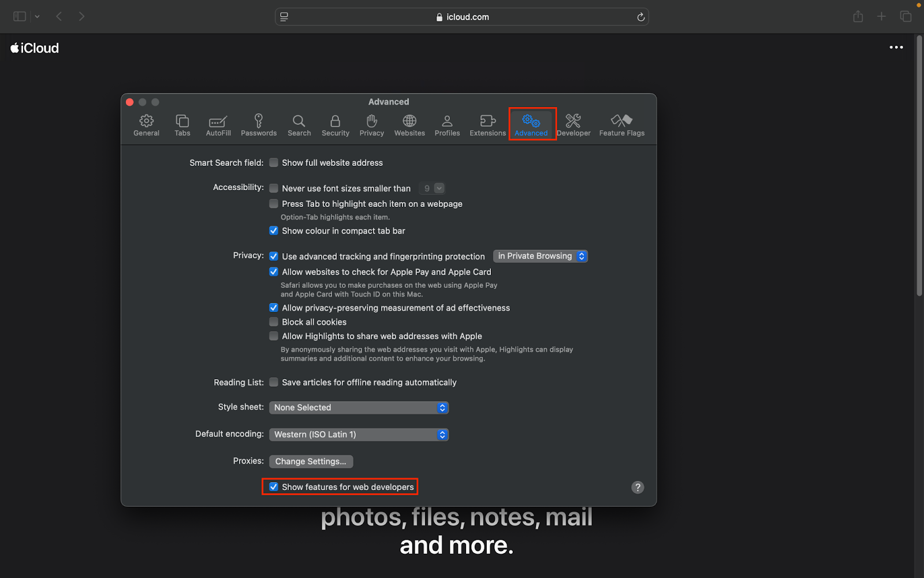Click Change Settings for Proxies
Viewport: 924px width, 578px height.
click(311, 461)
